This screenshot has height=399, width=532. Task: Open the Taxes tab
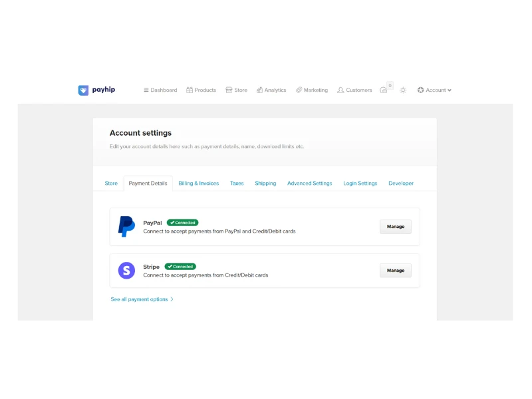(237, 184)
